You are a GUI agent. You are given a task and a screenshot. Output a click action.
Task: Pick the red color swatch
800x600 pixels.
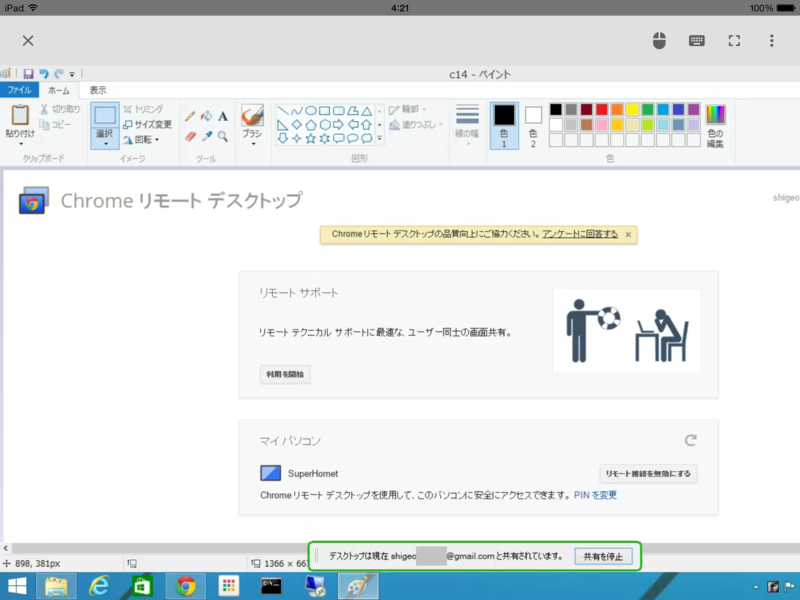(602, 109)
